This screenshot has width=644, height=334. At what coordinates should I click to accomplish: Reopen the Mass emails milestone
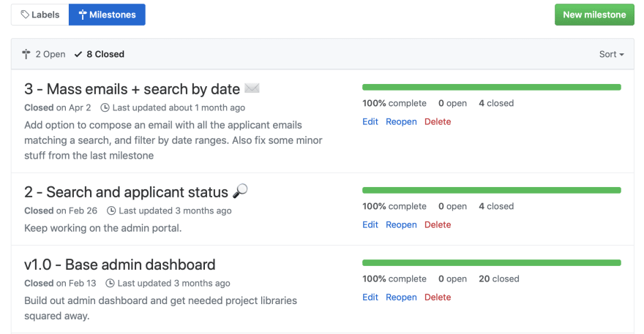pos(401,121)
